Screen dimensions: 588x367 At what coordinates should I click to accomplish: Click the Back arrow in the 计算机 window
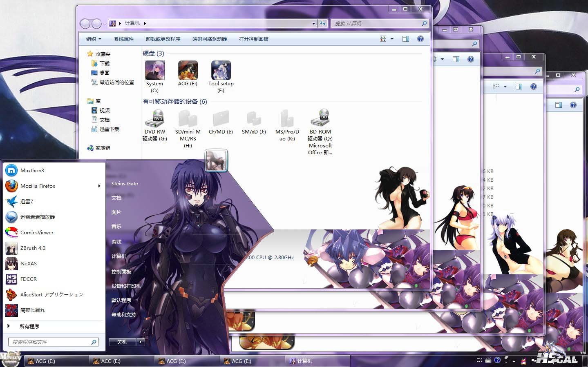[85, 24]
